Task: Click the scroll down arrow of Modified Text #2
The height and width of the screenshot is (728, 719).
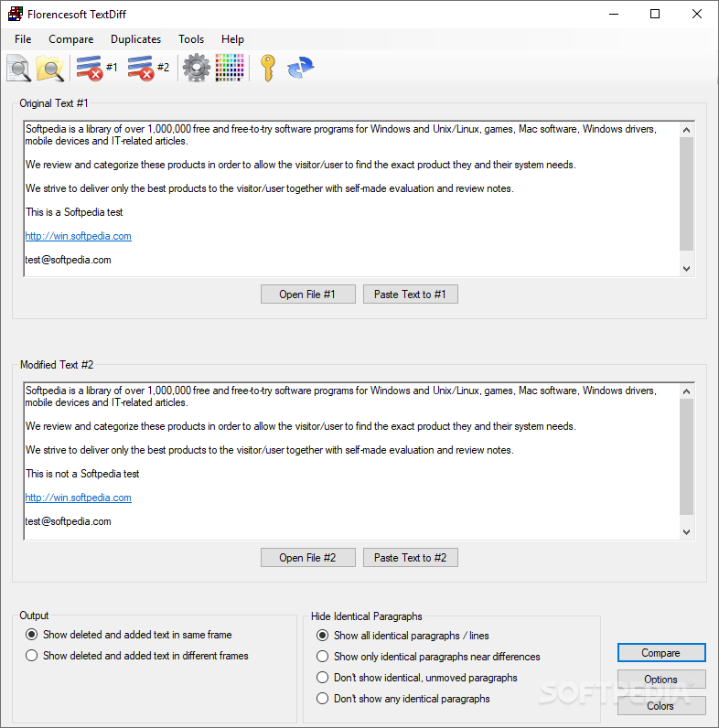Action: (x=686, y=531)
